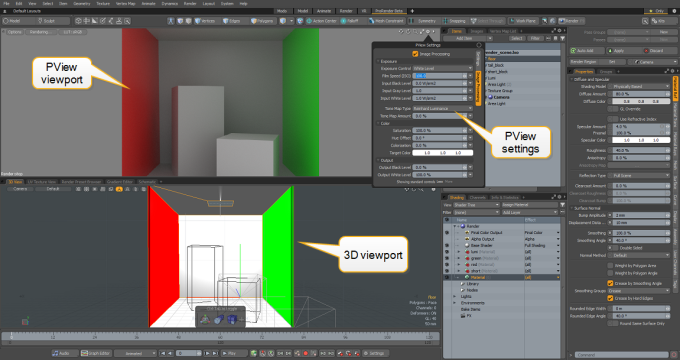Image resolution: width=680 pixels, height=360 pixels.
Task: Switch to the Channels tab
Action: 477,197
